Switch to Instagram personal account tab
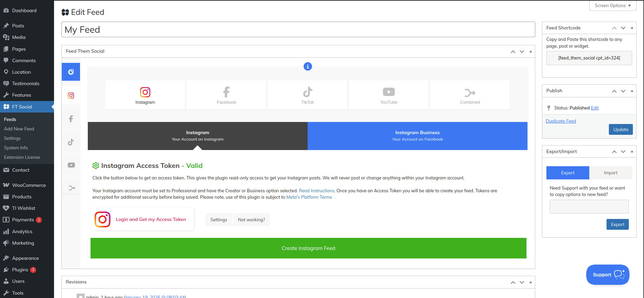Screen dimensions: 644x298 point(198,136)
